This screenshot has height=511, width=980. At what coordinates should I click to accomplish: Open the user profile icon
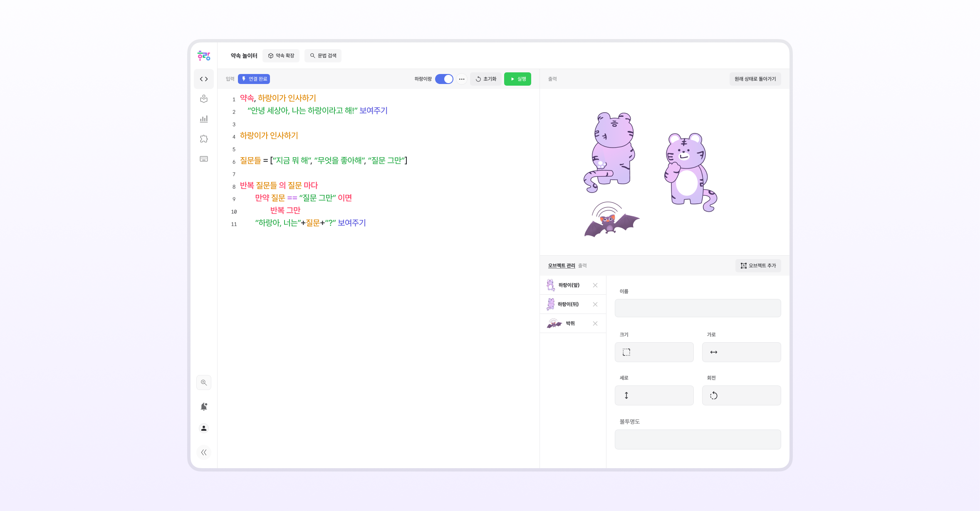point(204,428)
